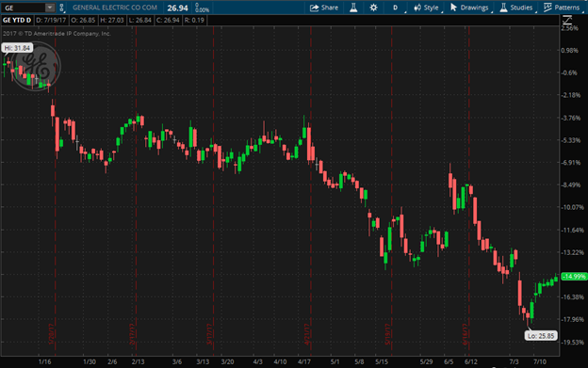Image resolution: width=588 pixels, height=368 pixels.
Task: Click the TD Ameritrade copyright text
Action: (57, 34)
